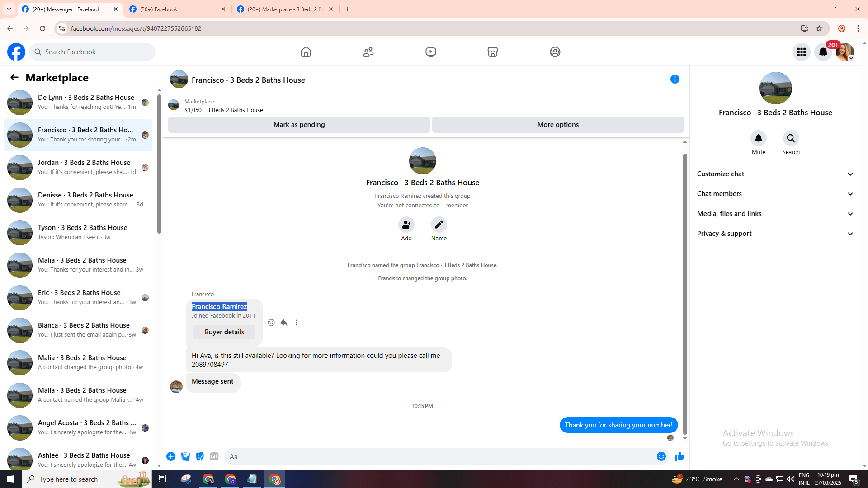Open the Facebook apps menu grid
The image size is (868, 488).
point(802,52)
